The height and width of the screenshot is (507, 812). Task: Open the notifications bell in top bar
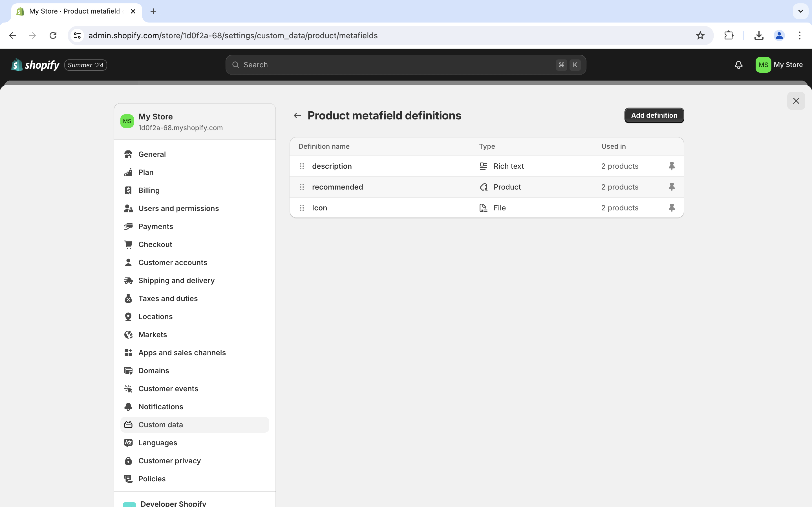point(738,65)
